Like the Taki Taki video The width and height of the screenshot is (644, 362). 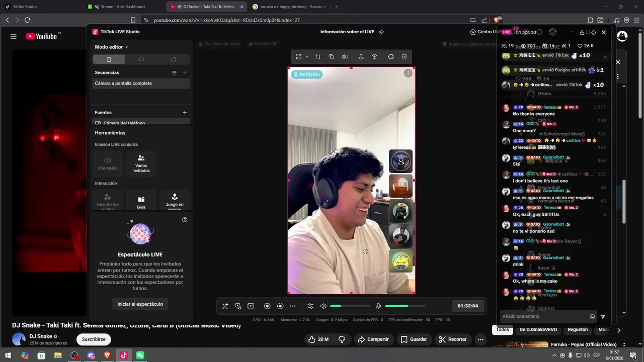click(x=318, y=339)
